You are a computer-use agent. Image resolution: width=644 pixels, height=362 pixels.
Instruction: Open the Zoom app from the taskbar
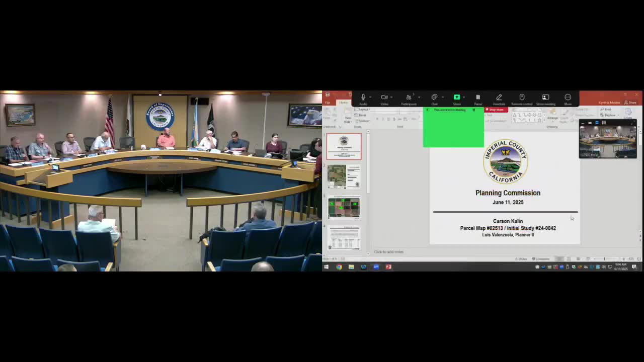click(x=376, y=267)
